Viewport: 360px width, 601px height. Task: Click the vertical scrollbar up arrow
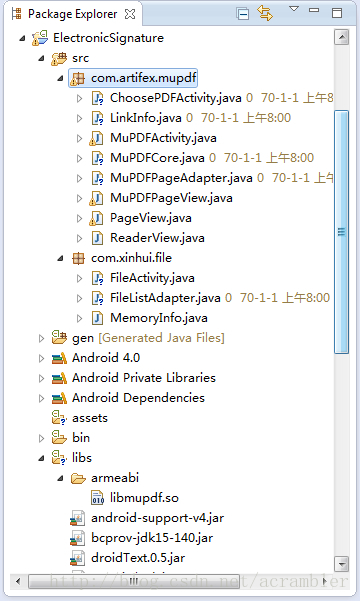click(x=341, y=37)
